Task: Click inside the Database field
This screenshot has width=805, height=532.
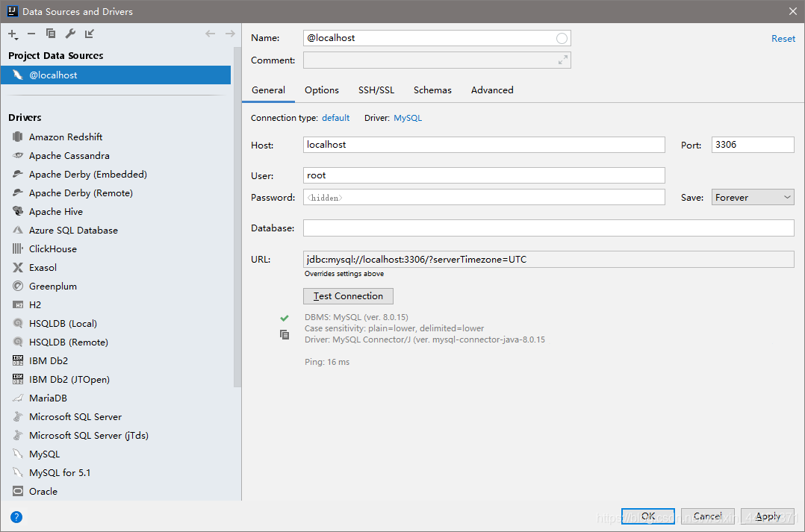Action: 523,228
